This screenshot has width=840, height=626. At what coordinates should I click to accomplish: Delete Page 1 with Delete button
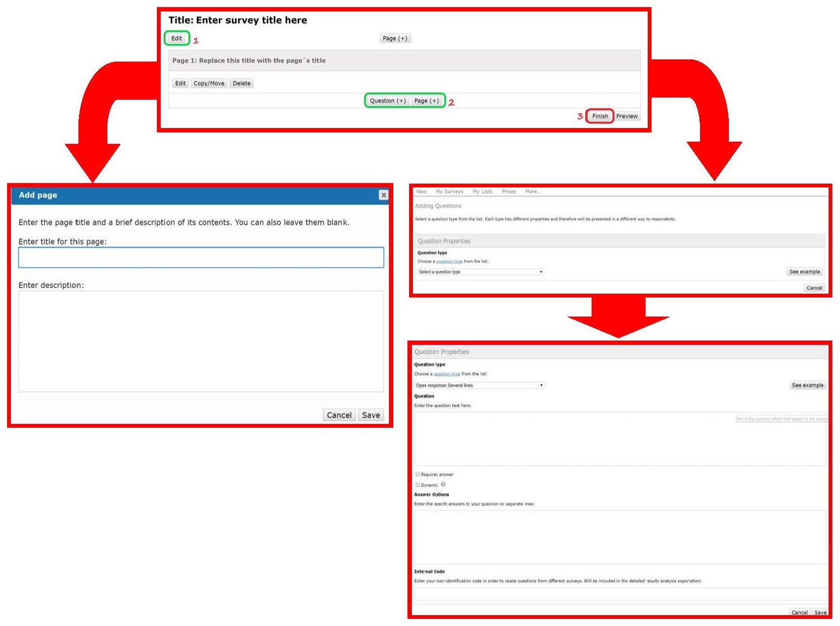click(242, 83)
